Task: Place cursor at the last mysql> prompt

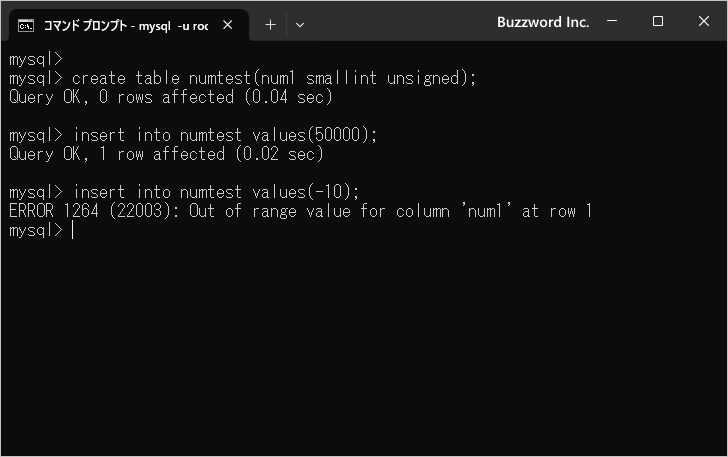Action: pos(72,230)
